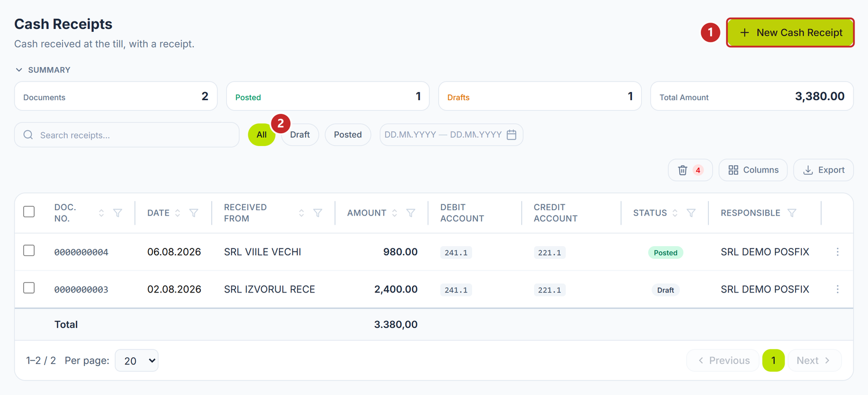
Task: Check the row for receipt 0000000003
Action: (x=29, y=287)
